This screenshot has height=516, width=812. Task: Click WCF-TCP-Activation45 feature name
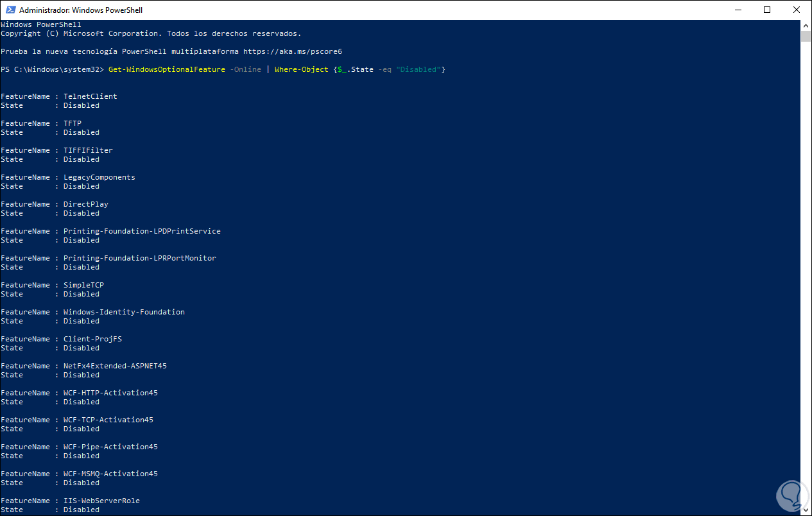coord(108,420)
